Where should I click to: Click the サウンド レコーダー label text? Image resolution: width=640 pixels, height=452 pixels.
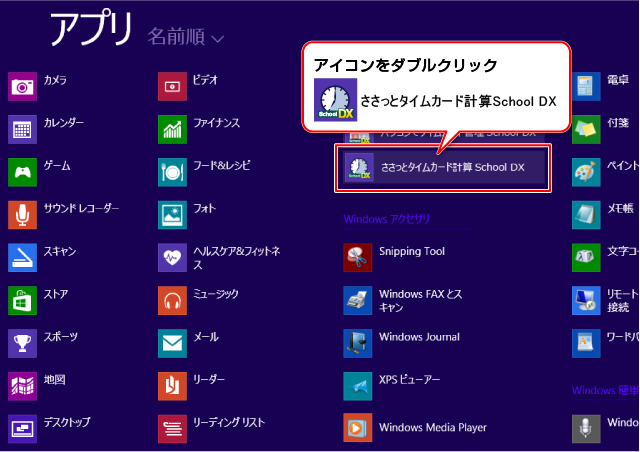click(82, 208)
